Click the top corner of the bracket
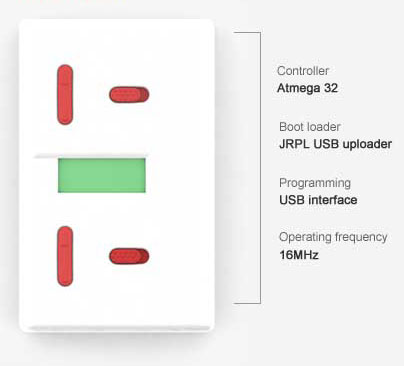This screenshot has width=404, height=366. point(260,33)
